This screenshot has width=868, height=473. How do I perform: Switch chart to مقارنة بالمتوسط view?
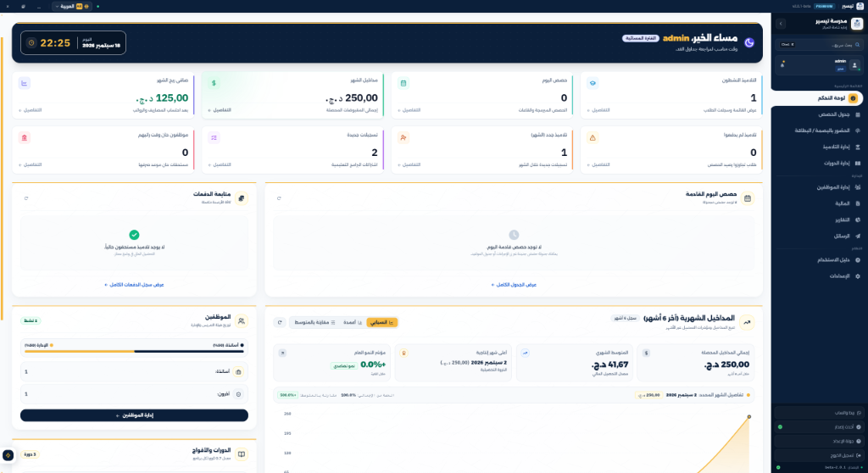tap(314, 322)
